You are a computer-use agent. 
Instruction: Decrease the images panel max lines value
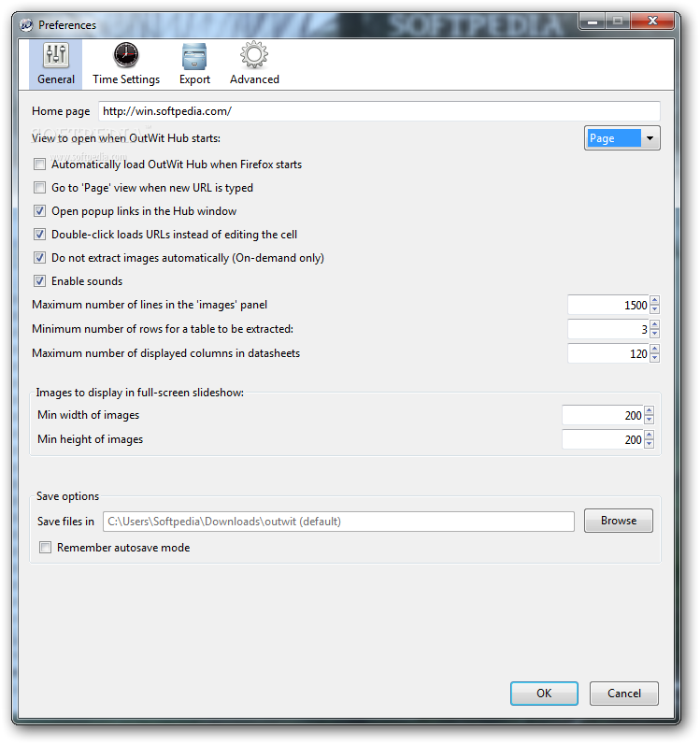point(655,309)
